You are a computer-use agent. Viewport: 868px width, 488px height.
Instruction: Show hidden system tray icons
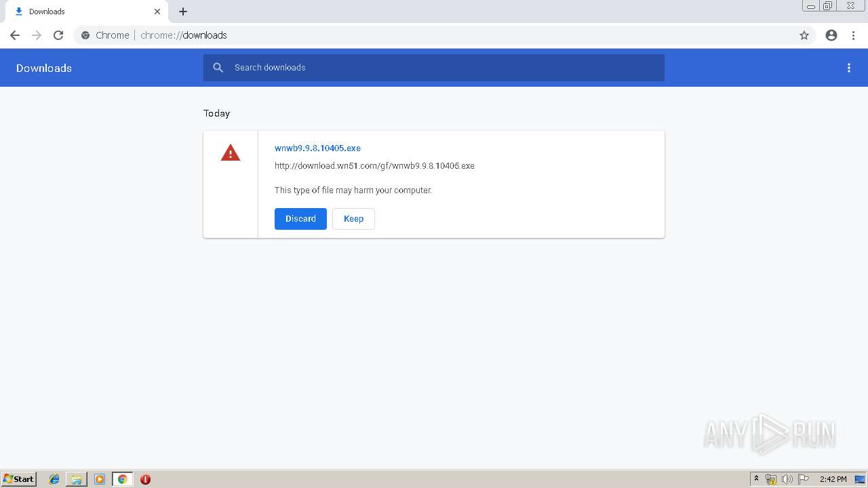click(x=756, y=479)
